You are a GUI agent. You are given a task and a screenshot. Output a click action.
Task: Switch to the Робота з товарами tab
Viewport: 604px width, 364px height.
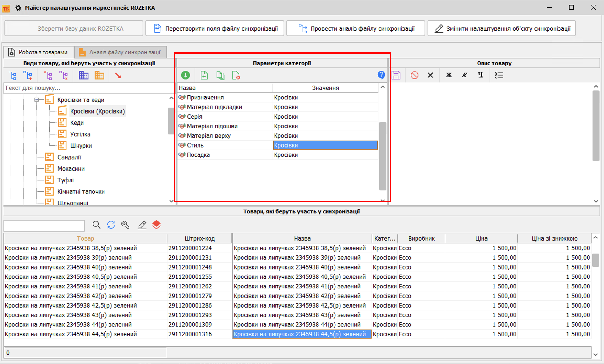(39, 52)
